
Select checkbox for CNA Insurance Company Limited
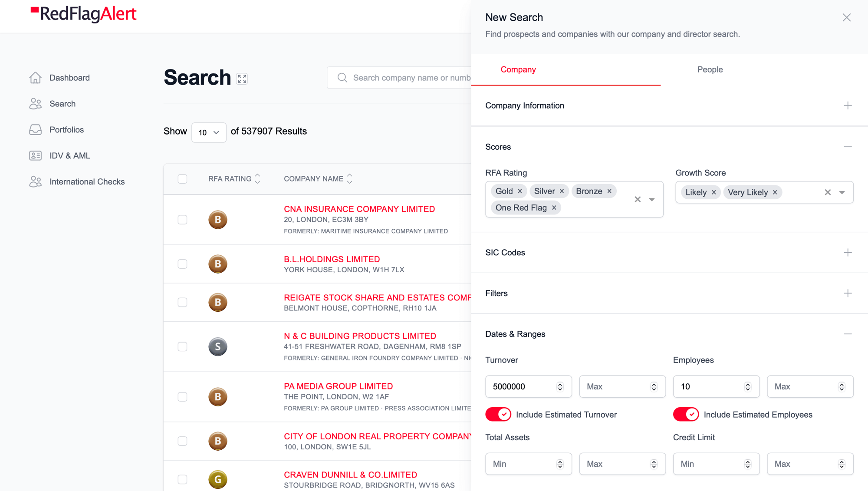coord(182,220)
